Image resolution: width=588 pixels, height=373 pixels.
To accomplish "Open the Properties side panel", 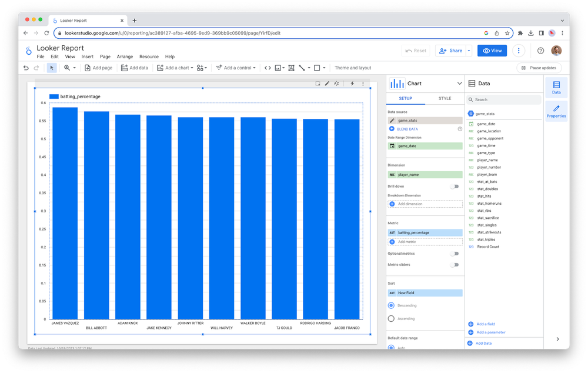I will pos(556,111).
